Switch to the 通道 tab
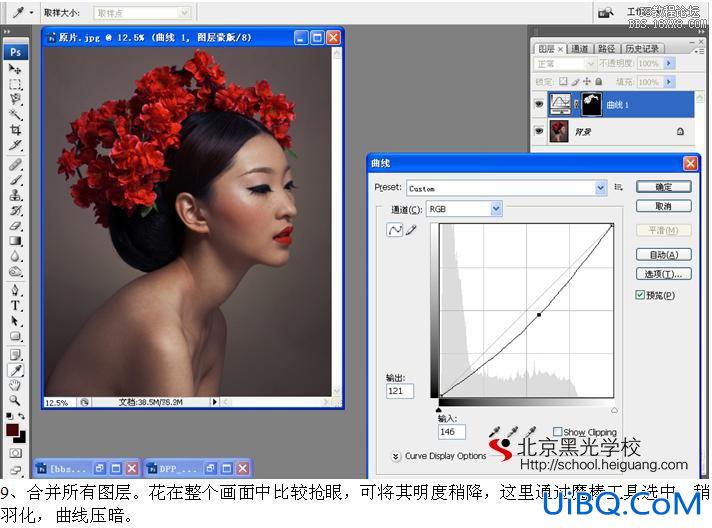The height and width of the screenshot is (528, 712). [580, 49]
